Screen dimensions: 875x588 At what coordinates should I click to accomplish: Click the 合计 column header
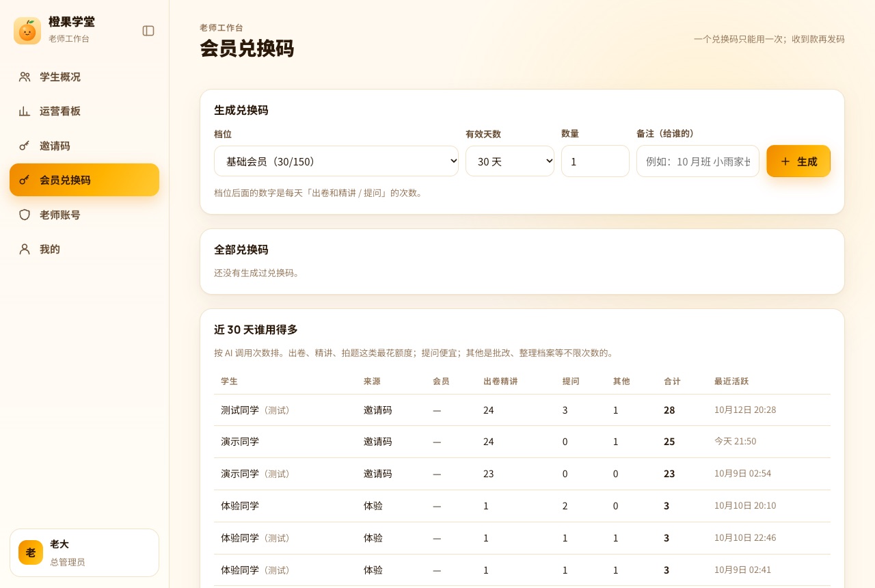[672, 382]
